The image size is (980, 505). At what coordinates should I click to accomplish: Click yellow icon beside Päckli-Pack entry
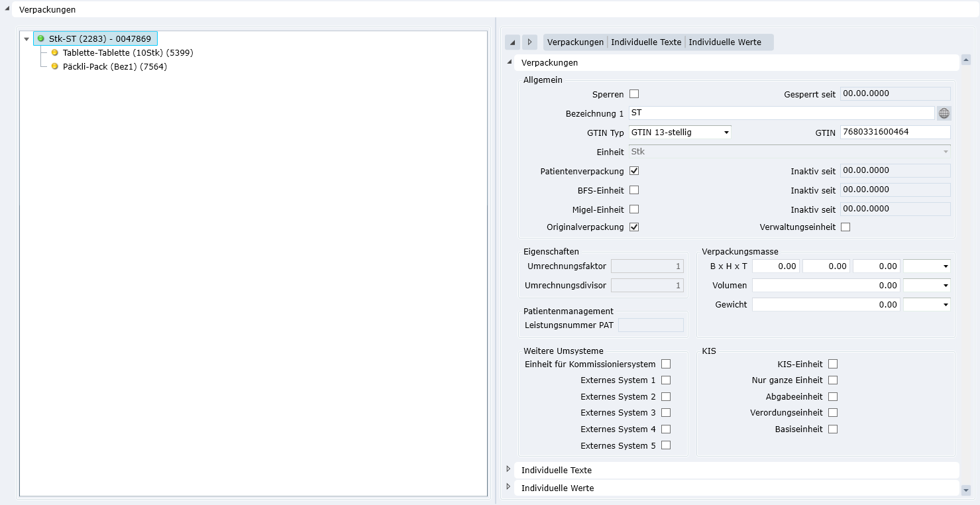tap(55, 66)
